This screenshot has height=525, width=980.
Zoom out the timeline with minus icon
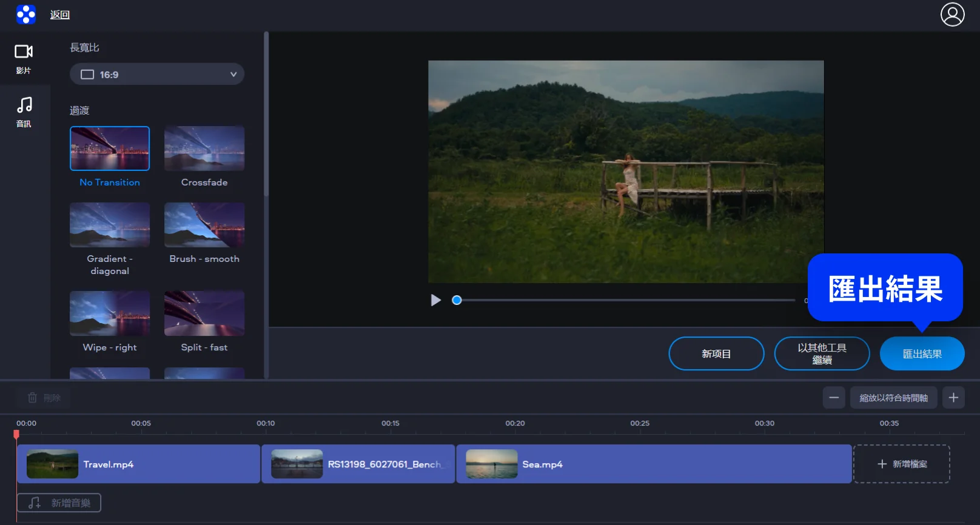point(834,398)
